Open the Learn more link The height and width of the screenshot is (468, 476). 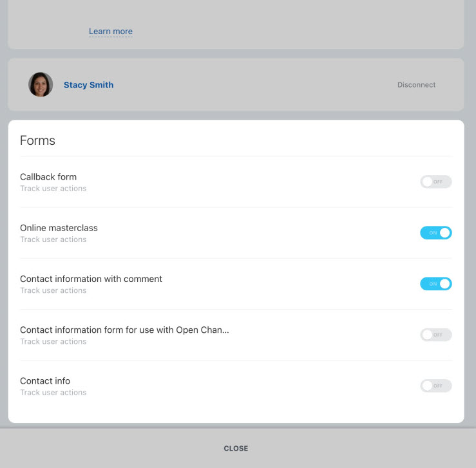pos(111,32)
